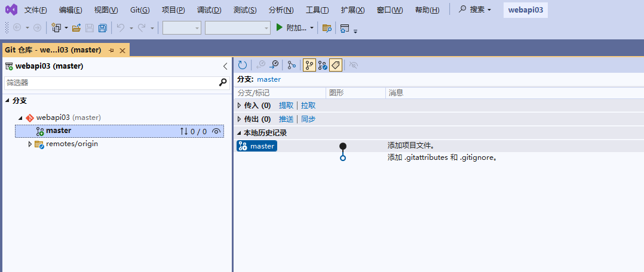
Task: Click the 同步 sync link
Action: [x=308, y=119]
